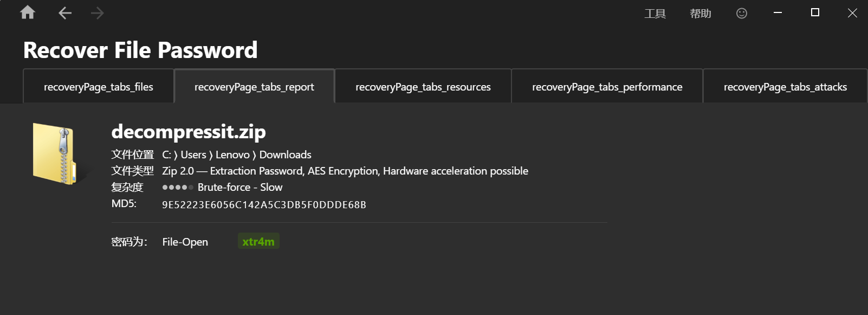Image resolution: width=868 pixels, height=315 pixels.
Task: Click the smiley face feedback icon
Action: [x=742, y=14]
